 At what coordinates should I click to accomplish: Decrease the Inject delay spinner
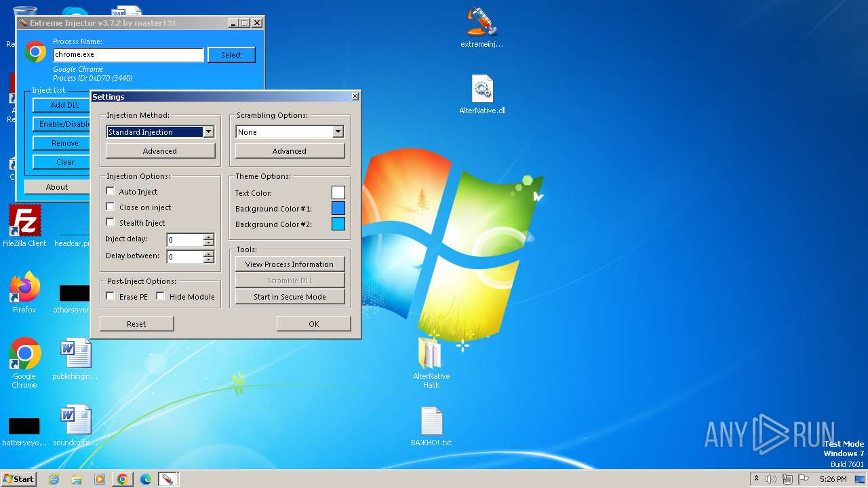coord(209,243)
